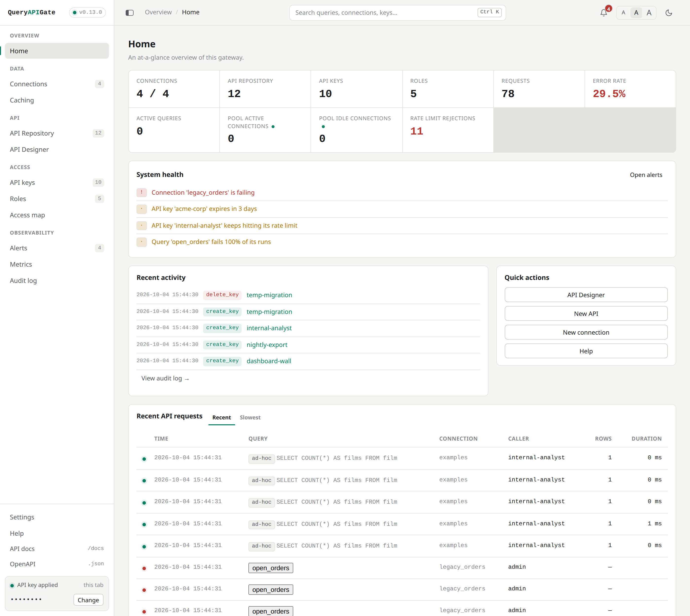Open temp-migration in the delete_key row
690x616 pixels.
pos(269,295)
